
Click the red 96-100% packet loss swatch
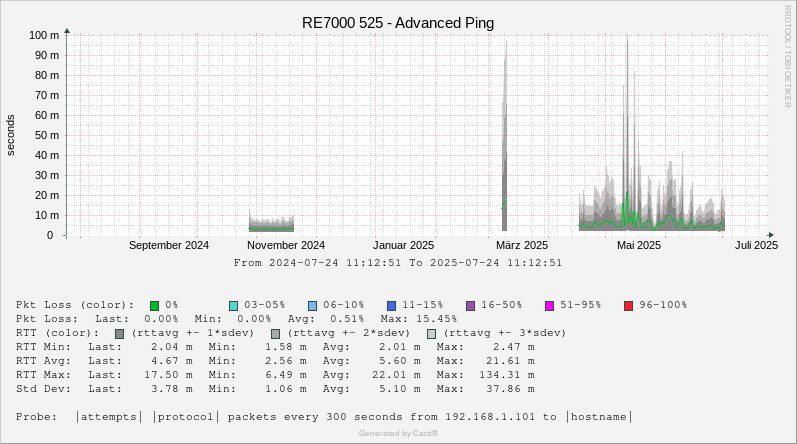tap(628, 305)
